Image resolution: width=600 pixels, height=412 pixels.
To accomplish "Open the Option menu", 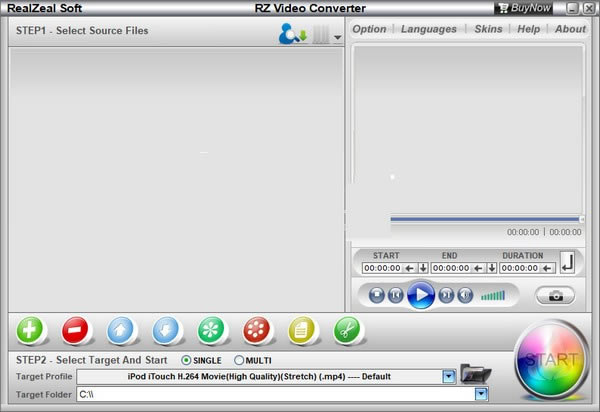I will coord(369,29).
